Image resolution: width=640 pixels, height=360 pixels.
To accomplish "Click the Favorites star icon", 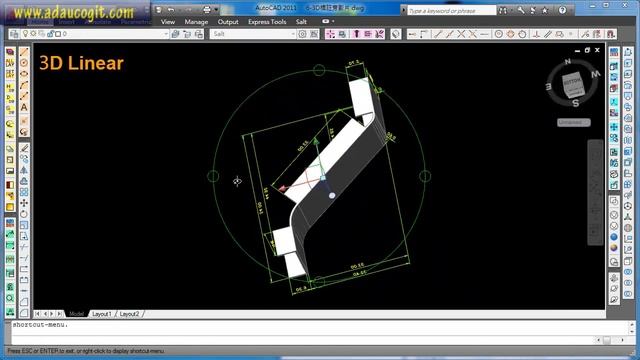I will [544, 10].
